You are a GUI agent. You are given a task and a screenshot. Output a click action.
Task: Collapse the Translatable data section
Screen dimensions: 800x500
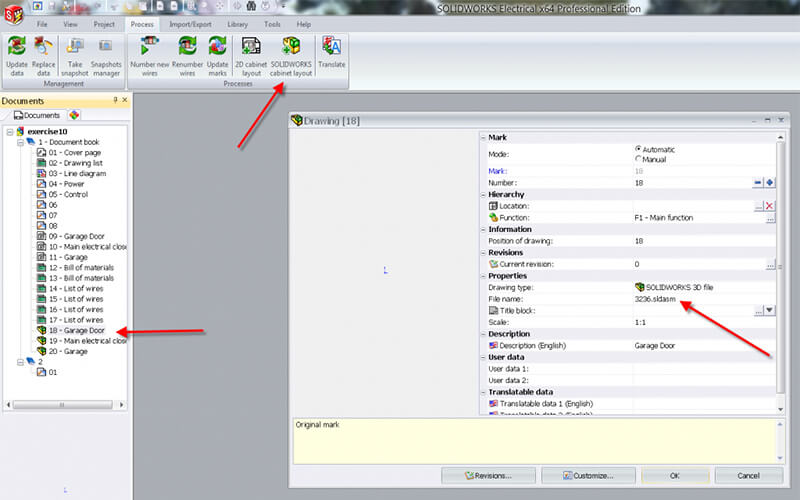pyautogui.click(x=483, y=392)
